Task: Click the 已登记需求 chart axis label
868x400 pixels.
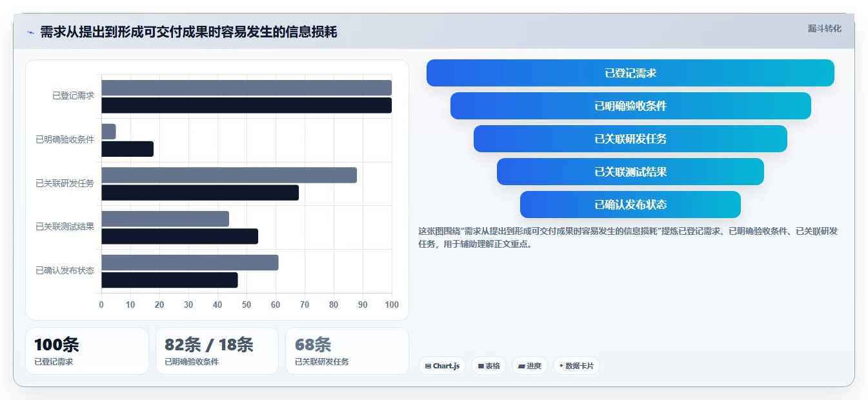Action: (x=73, y=95)
